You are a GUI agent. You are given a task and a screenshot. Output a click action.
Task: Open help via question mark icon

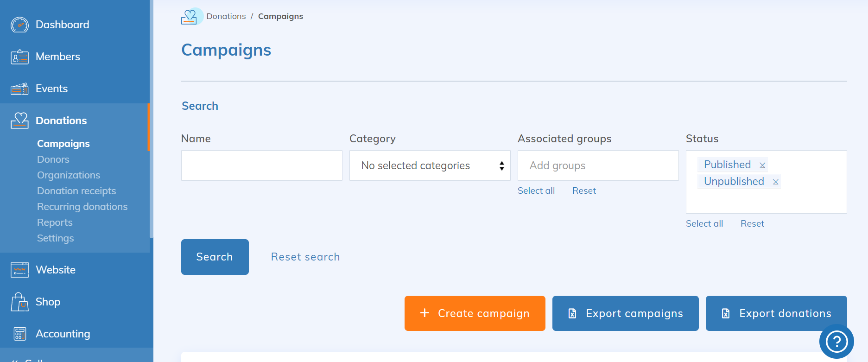point(836,342)
